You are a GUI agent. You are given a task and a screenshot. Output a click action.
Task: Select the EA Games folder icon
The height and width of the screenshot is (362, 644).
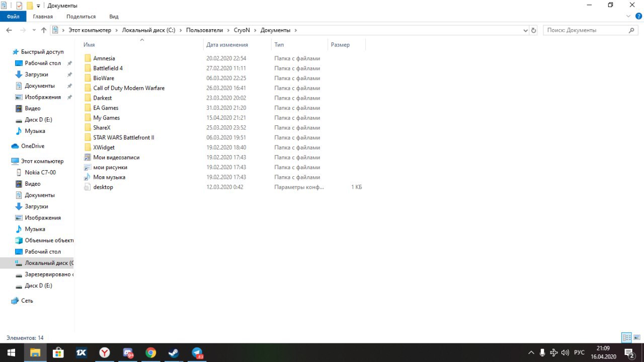[x=88, y=108]
